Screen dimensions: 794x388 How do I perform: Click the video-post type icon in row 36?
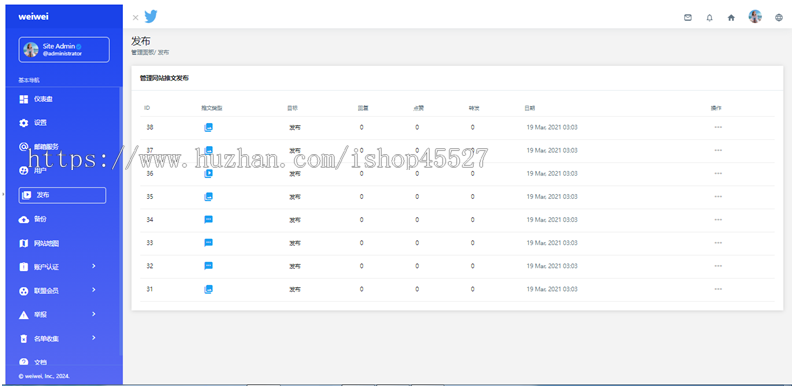click(x=208, y=173)
